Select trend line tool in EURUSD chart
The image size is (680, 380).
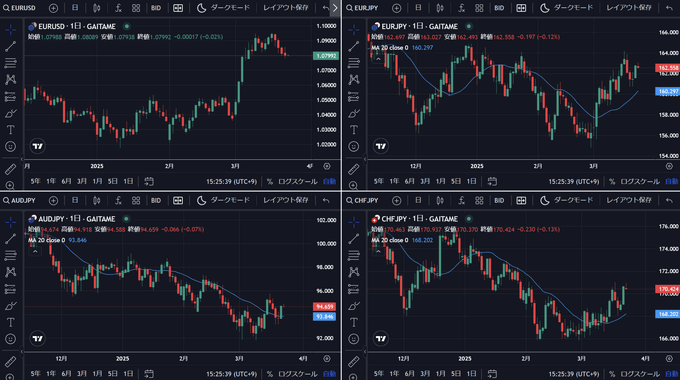point(10,46)
